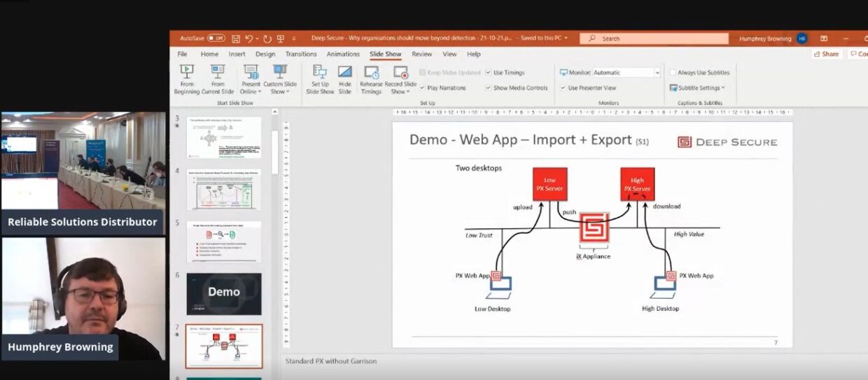Click in the Search box
Image resolution: width=868 pixels, height=380 pixels.
pyautogui.click(x=654, y=38)
